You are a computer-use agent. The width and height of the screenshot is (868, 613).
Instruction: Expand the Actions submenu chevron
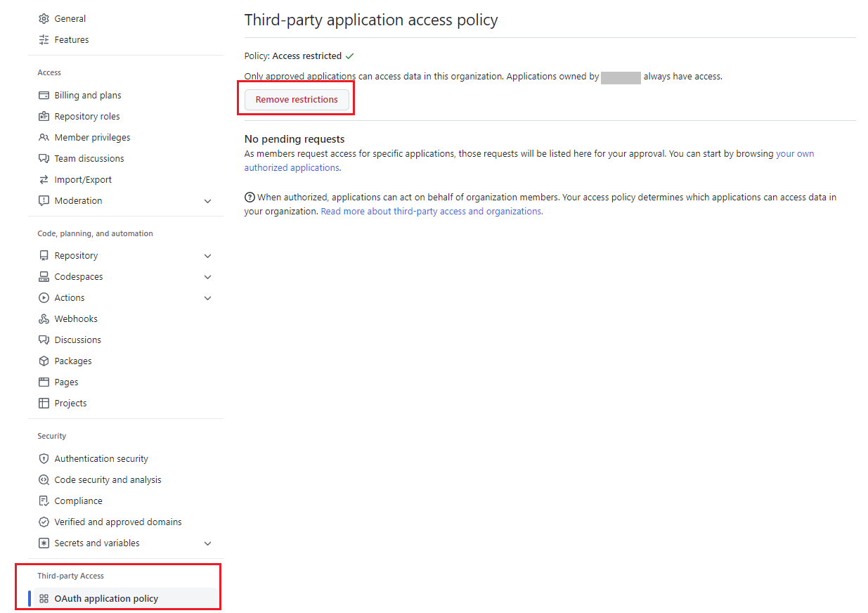[207, 298]
